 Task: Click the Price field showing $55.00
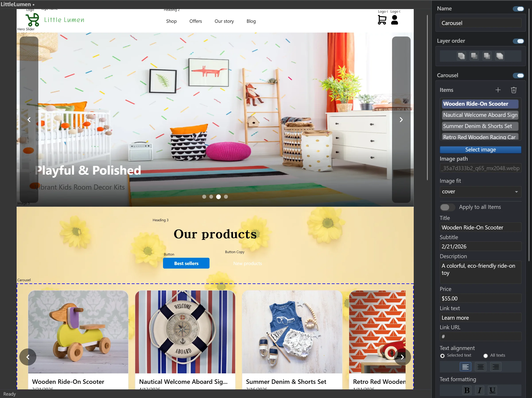coord(480,298)
